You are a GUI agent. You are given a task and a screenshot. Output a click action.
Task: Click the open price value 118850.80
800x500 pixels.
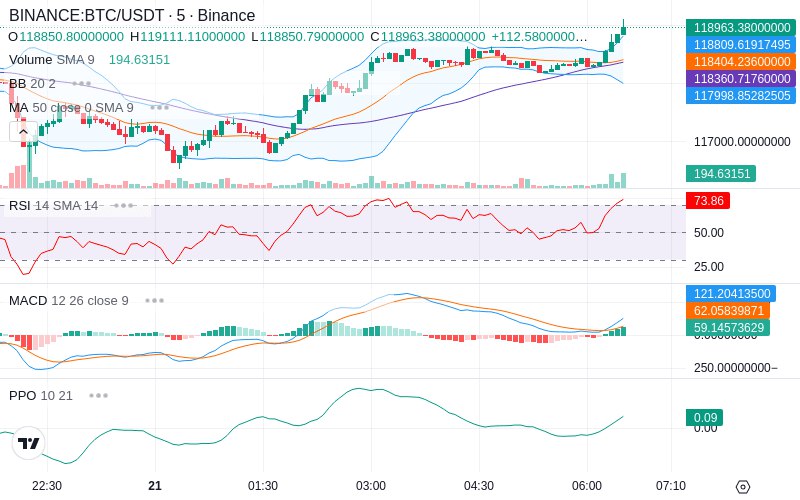[x=71, y=37]
